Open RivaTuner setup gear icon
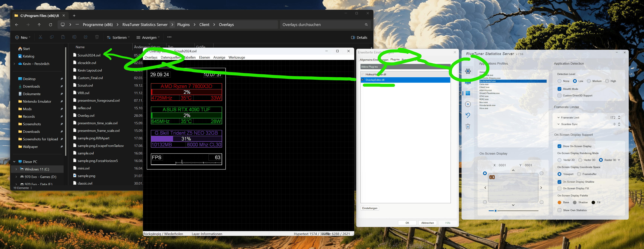Screen dimensions: 644x249 click(468, 71)
